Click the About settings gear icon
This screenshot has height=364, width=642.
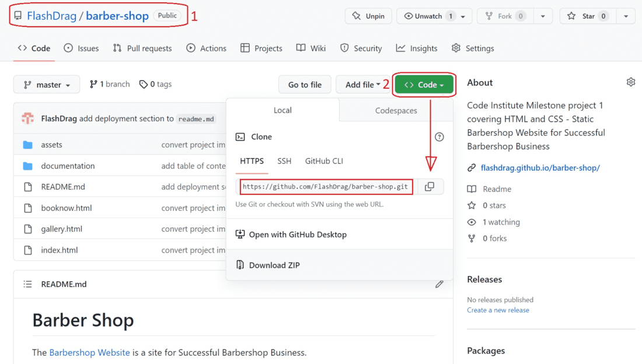point(630,82)
